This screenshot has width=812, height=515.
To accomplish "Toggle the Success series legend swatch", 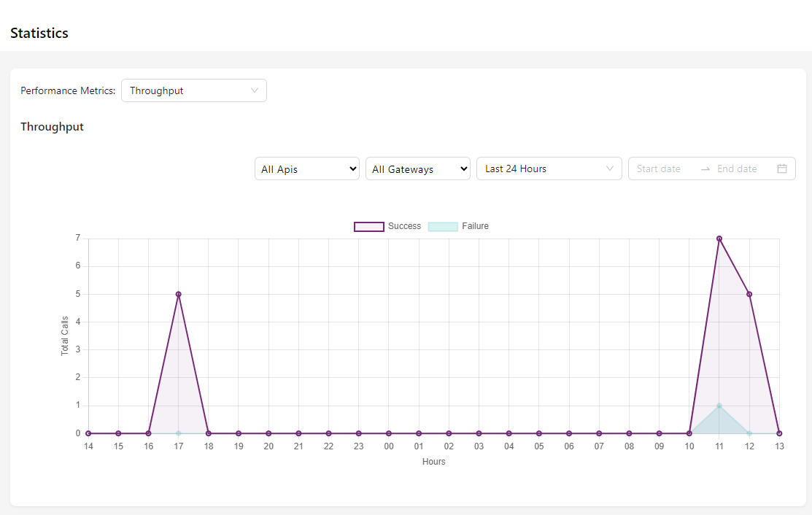I will coord(369,227).
